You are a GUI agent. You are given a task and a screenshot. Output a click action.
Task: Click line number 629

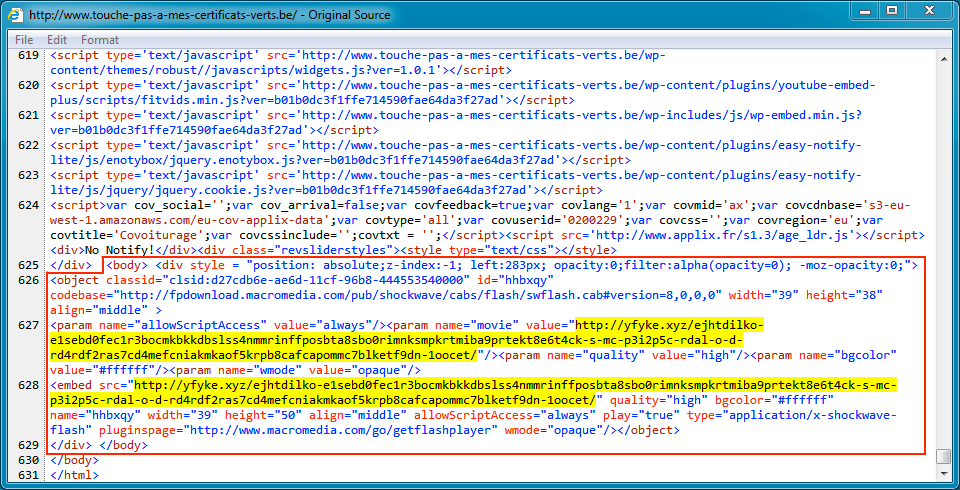[29, 445]
